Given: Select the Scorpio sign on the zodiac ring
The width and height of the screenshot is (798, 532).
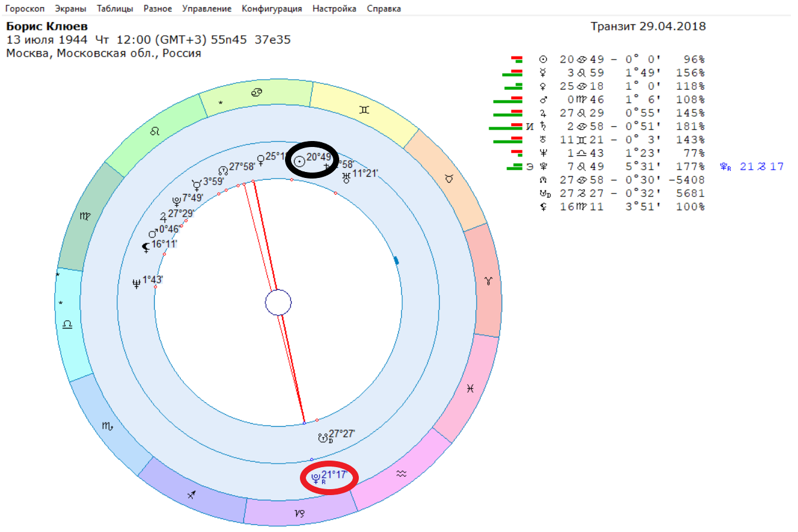Looking at the screenshot, I should pyautogui.click(x=107, y=427).
